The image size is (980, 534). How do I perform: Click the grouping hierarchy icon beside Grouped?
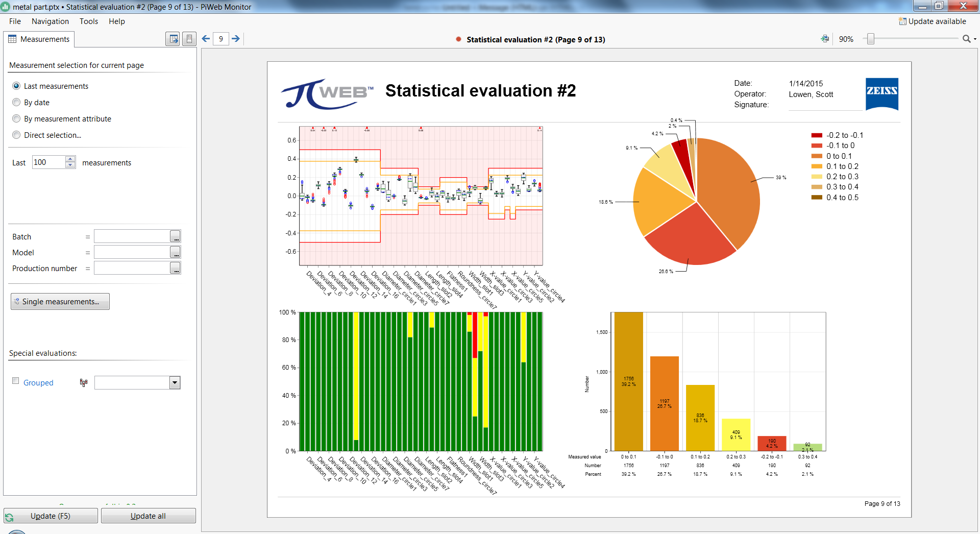pyautogui.click(x=84, y=382)
